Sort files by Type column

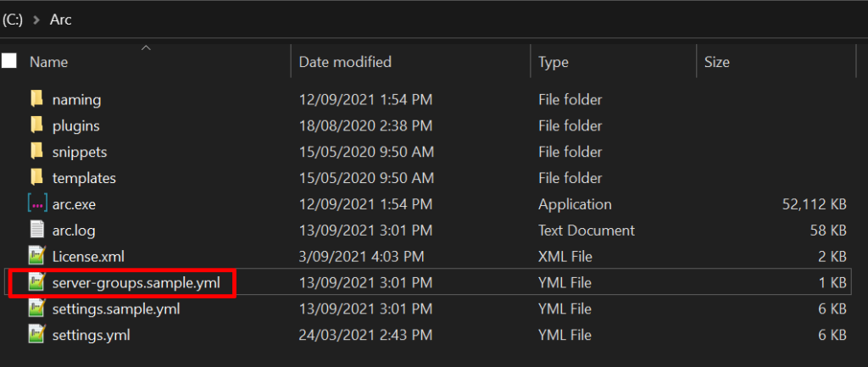554,62
